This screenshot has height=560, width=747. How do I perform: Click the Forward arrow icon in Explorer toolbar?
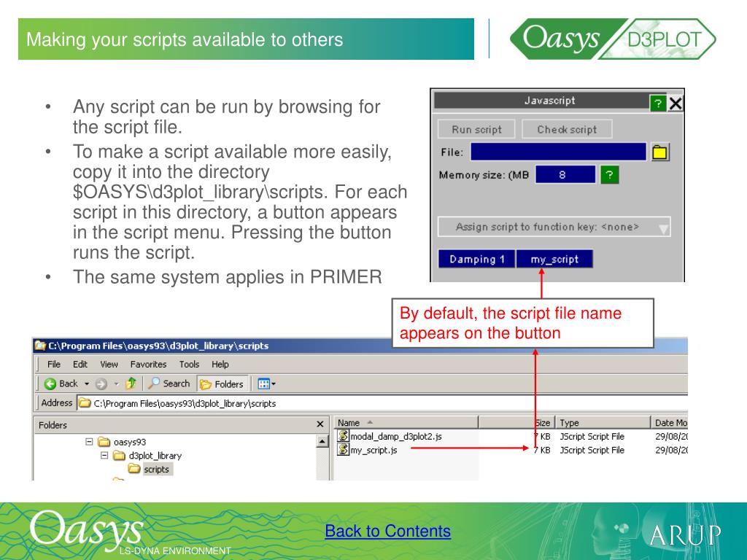pyautogui.click(x=101, y=384)
